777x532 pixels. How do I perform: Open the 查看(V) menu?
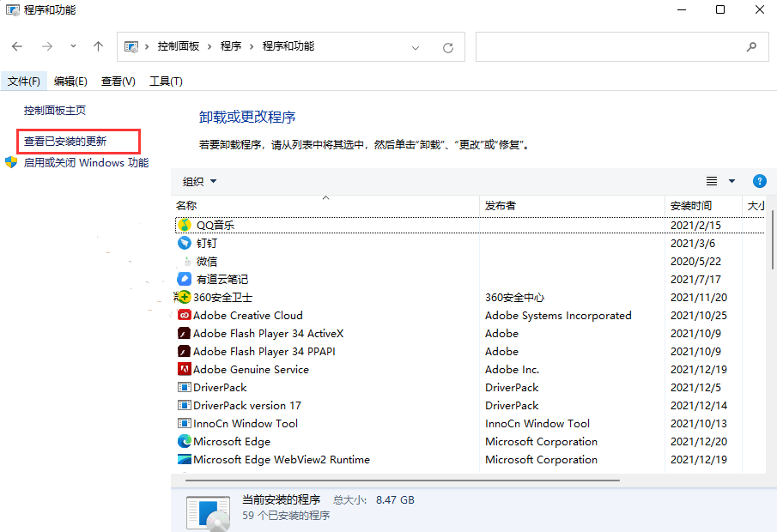tap(118, 82)
